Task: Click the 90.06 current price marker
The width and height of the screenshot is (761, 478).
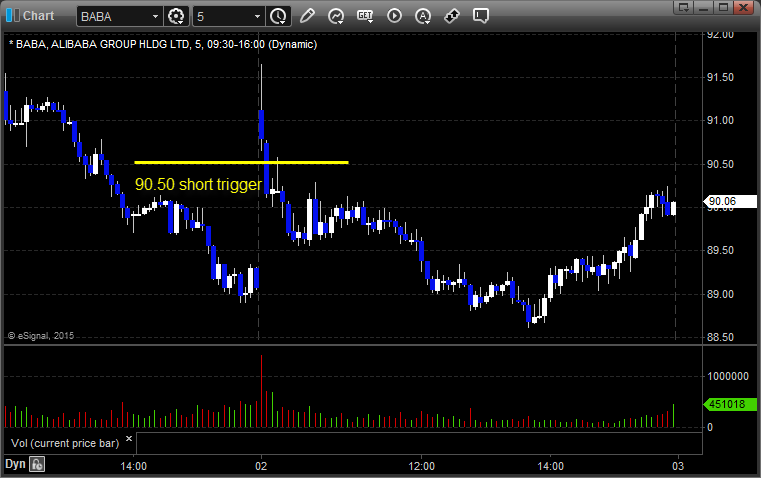Action: pyautogui.click(x=730, y=201)
